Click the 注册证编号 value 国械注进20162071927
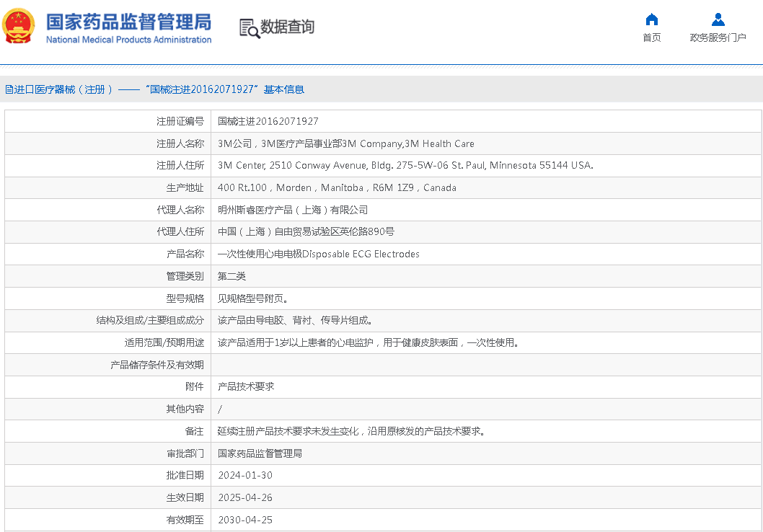The width and height of the screenshot is (763, 532). [268, 121]
